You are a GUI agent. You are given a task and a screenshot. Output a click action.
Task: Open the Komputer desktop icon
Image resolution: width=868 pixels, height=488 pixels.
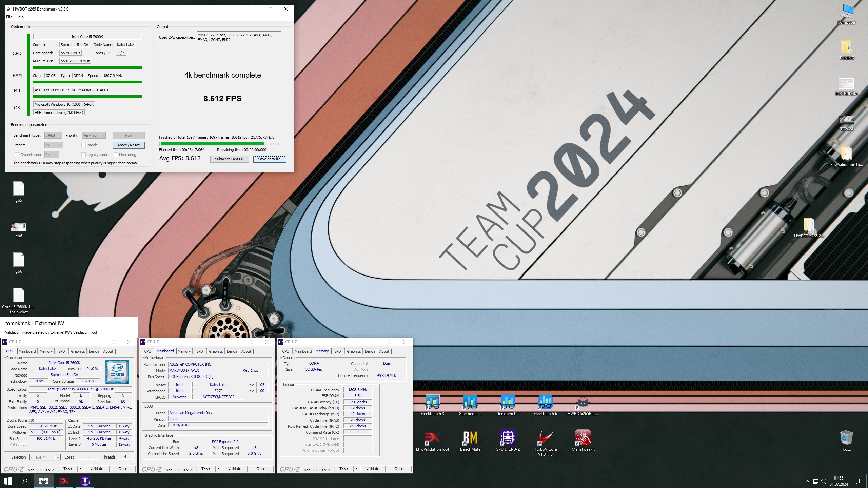pyautogui.click(x=846, y=14)
